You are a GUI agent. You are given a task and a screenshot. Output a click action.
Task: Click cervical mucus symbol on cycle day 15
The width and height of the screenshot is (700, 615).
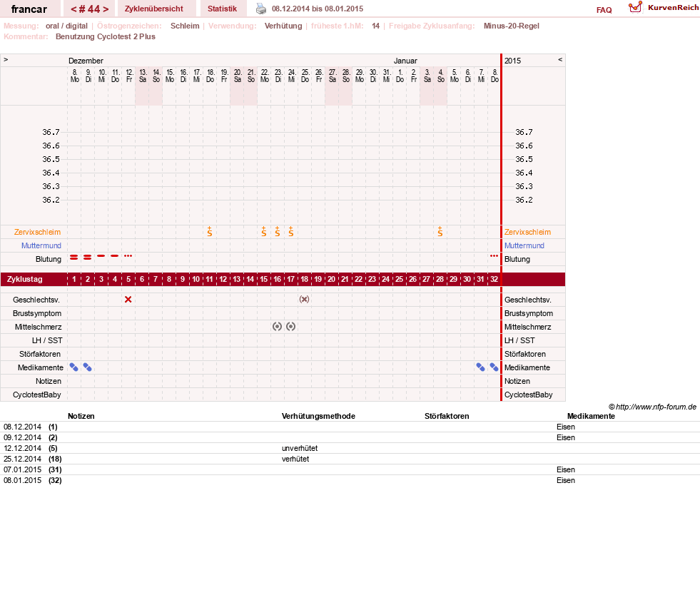(x=264, y=232)
